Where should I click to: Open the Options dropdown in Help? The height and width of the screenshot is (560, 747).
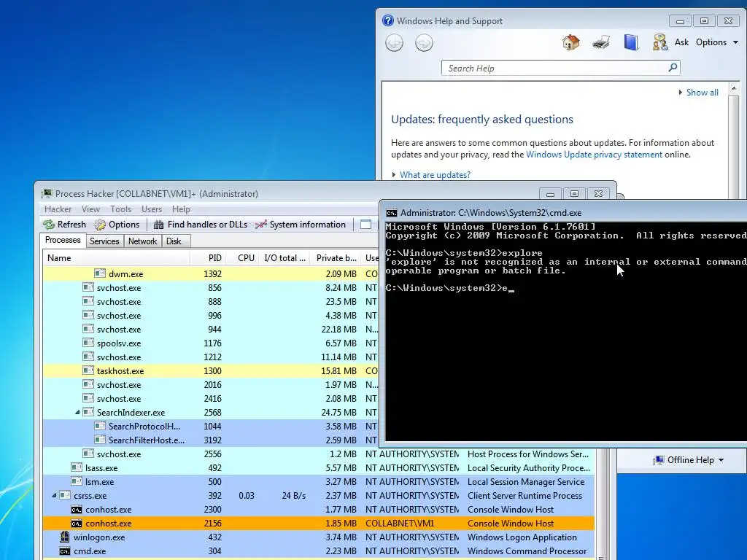tap(717, 42)
